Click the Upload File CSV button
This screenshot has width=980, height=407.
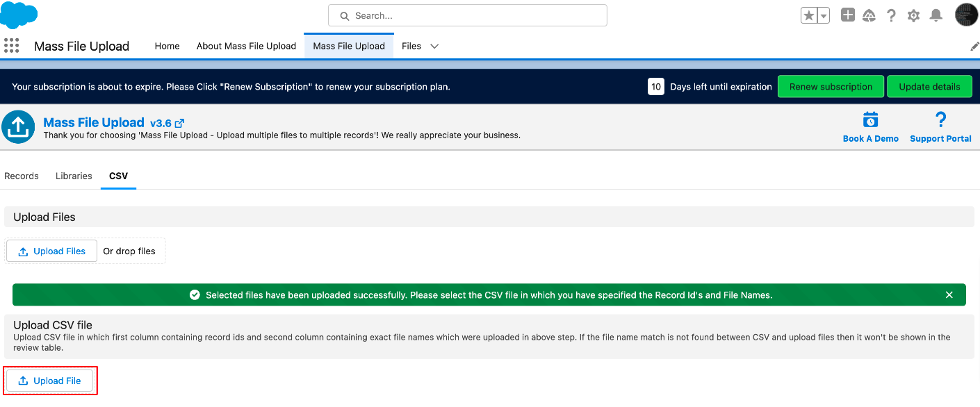(x=49, y=381)
